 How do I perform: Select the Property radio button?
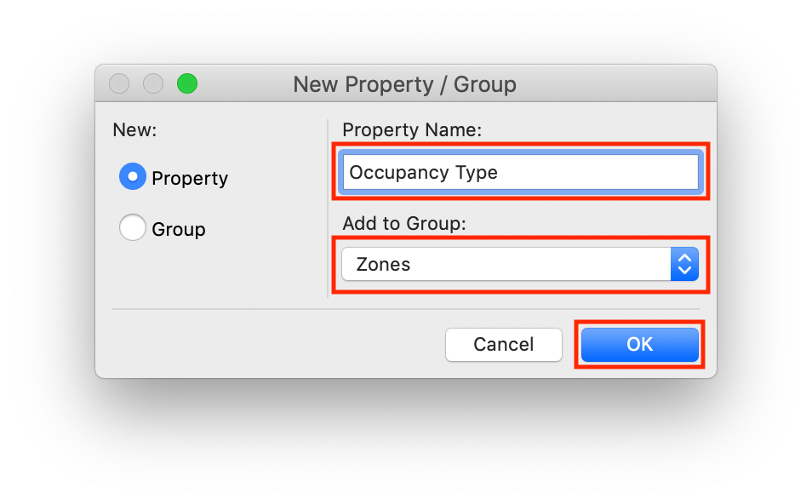[133, 177]
